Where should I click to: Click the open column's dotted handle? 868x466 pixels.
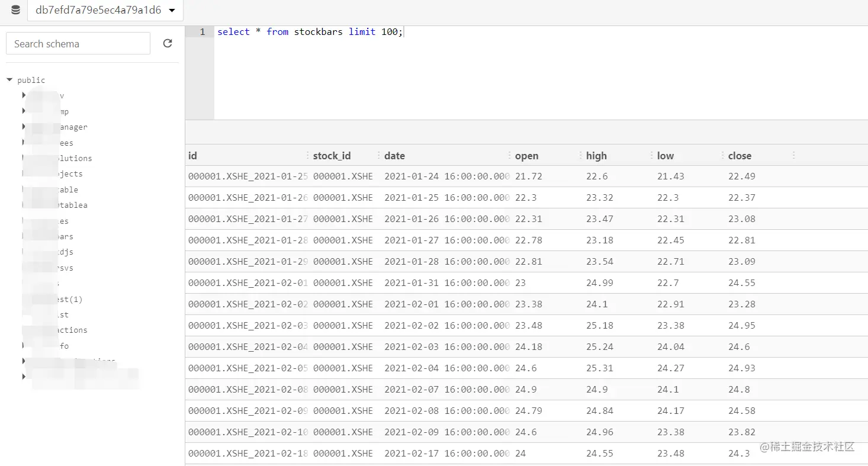click(580, 155)
